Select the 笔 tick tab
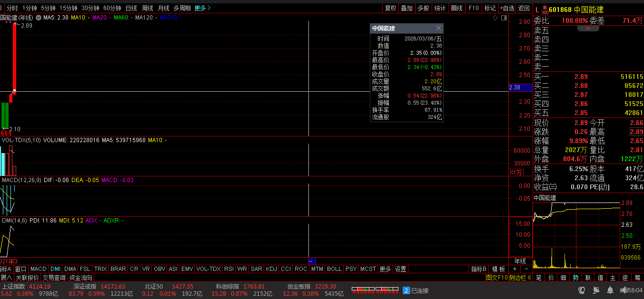 pos(538,278)
